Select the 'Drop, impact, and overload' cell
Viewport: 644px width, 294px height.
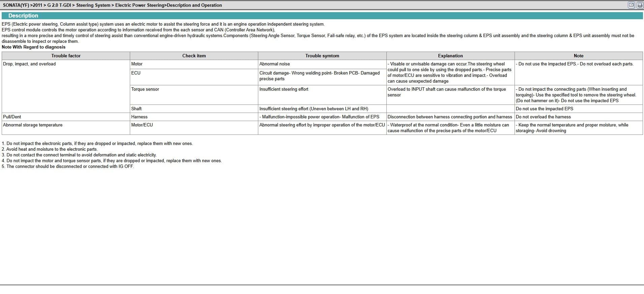(x=29, y=64)
